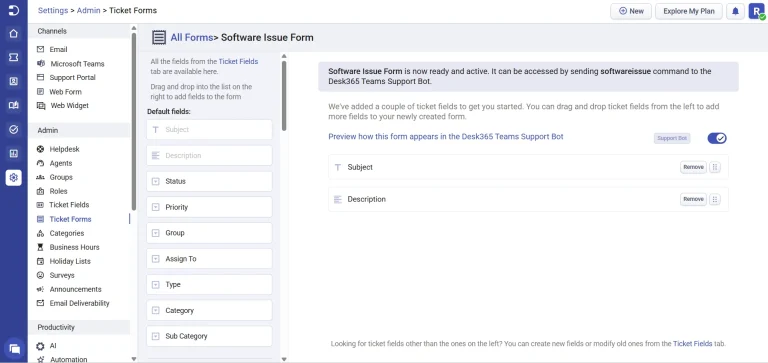Open Automation menu item

tap(69, 359)
